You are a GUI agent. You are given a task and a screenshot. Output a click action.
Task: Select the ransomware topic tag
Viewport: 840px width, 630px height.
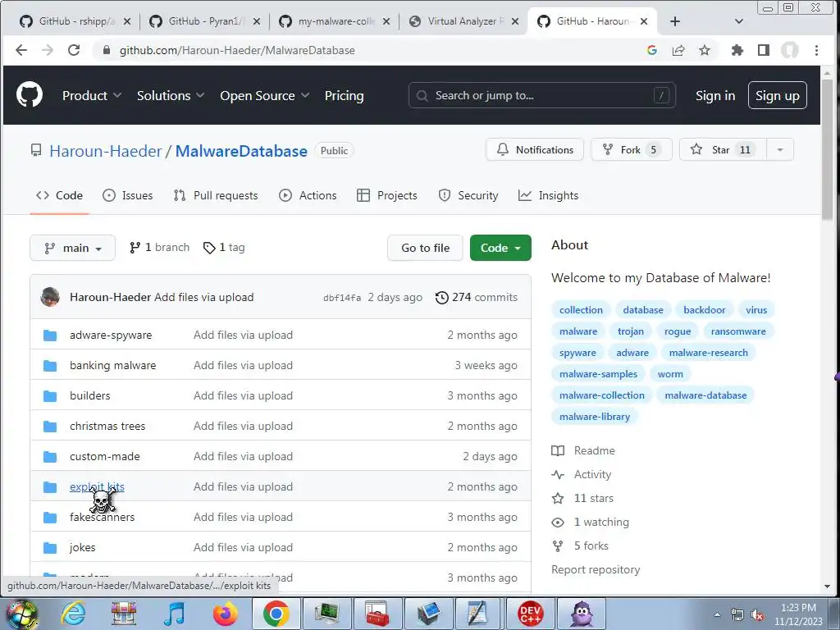738,331
